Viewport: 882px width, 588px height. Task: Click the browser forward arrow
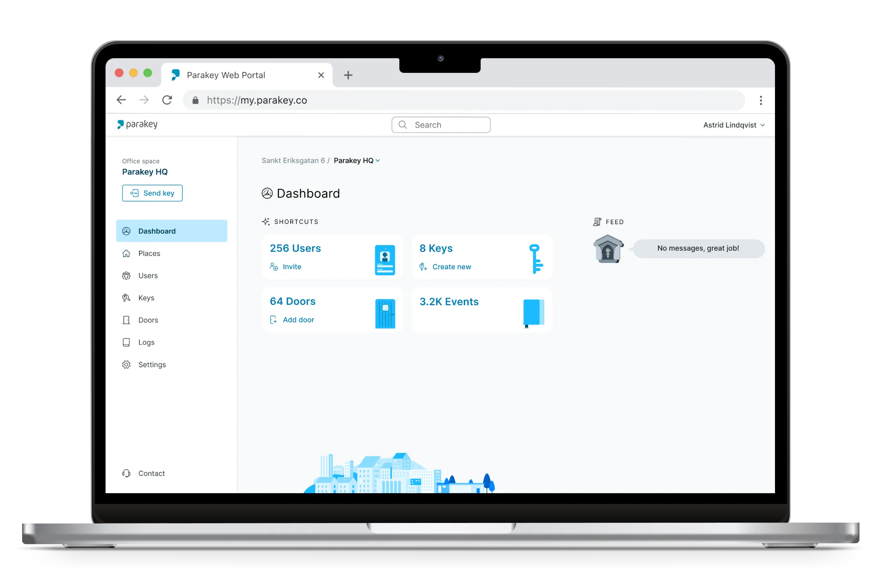click(144, 100)
